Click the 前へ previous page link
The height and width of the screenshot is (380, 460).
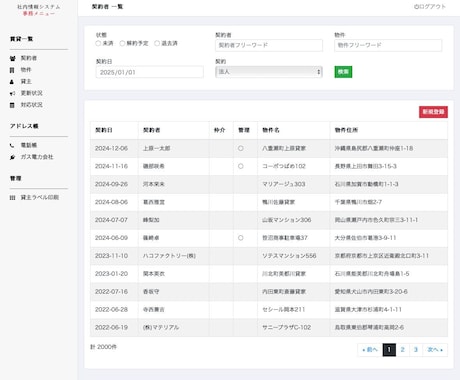[x=370, y=350]
